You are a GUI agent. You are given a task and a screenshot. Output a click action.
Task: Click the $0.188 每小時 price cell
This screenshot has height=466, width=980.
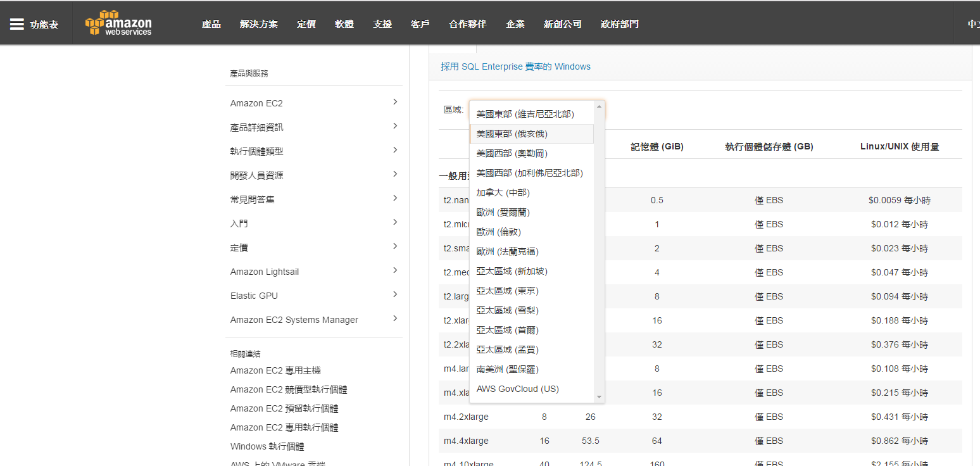click(x=900, y=320)
